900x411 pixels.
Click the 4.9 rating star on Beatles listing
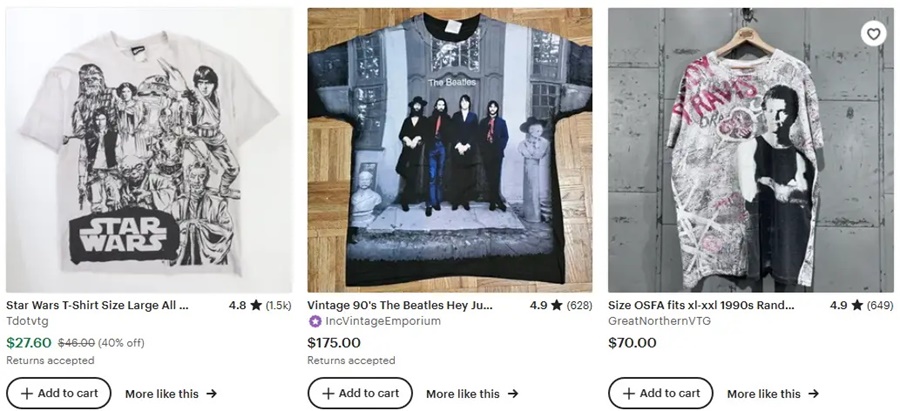click(556, 306)
